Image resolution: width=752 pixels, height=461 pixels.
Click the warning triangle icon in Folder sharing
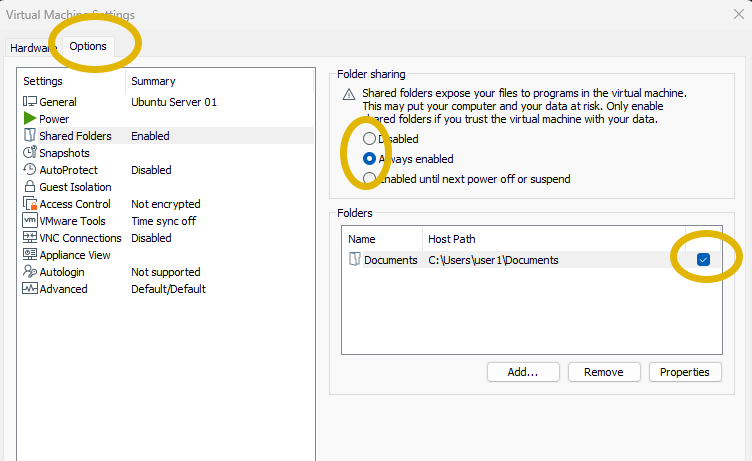(349, 94)
